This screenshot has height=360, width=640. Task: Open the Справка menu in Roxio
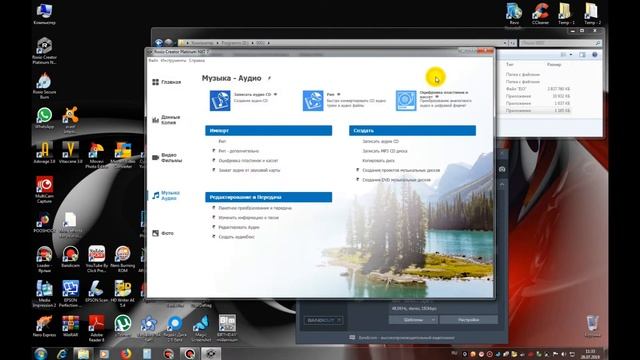197,60
